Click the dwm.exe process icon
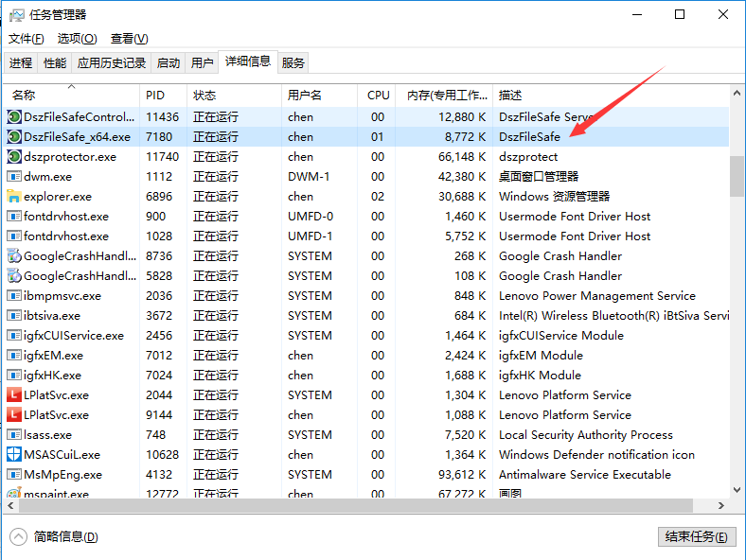The height and width of the screenshot is (560, 746). click(x=14, y=177)
